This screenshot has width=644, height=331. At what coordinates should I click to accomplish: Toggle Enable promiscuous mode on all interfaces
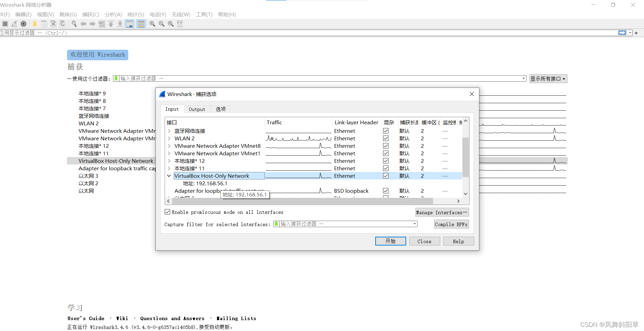(167, 212)
